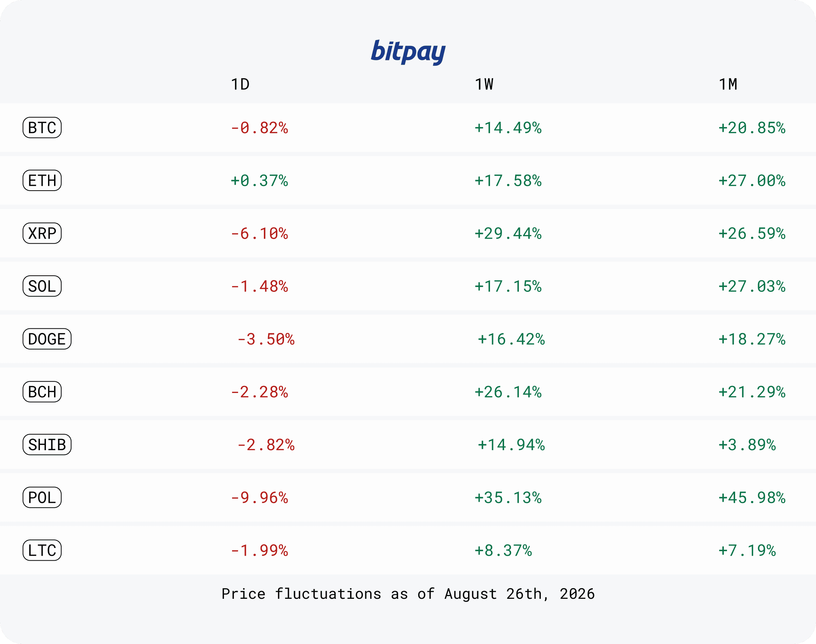Image resolution: width=816 pixels, height=644 pixels.
Task: Select the ETH ticker badge
Action: pos(42,180)
